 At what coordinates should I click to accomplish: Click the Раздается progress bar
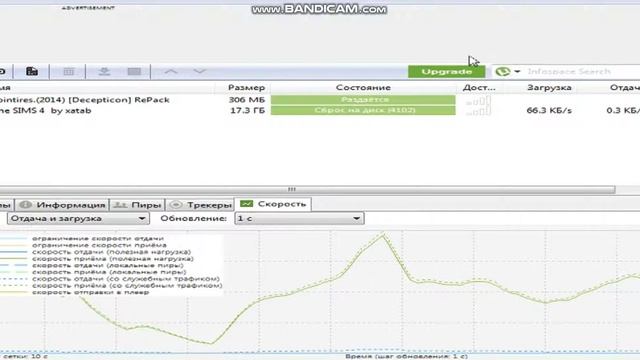pos(363,100)
